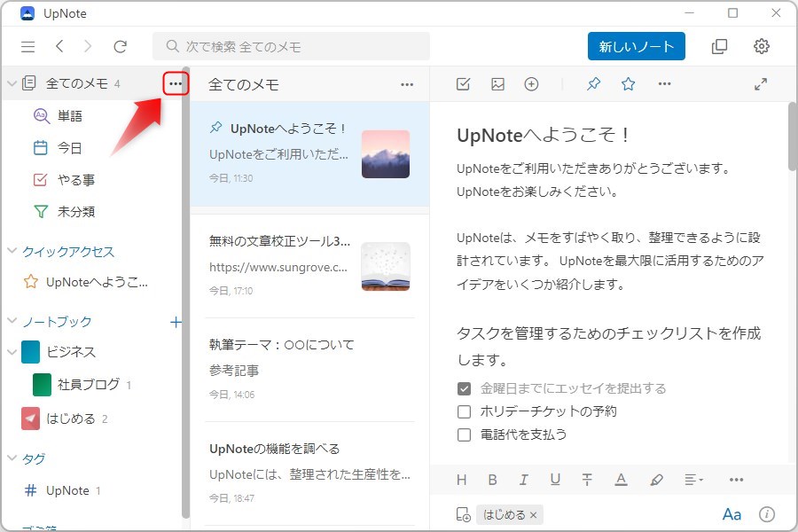Screen dimensions: 798x532
Task: Click the book thumbnail on the note
Action: [x=386, y=266]
